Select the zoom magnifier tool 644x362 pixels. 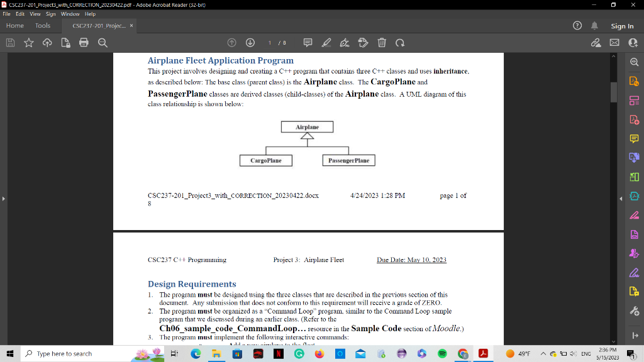coord(103,42)
